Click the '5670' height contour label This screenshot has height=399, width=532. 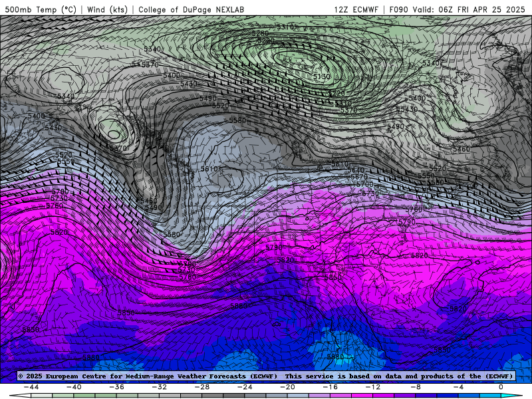click(x=359, y=177)
